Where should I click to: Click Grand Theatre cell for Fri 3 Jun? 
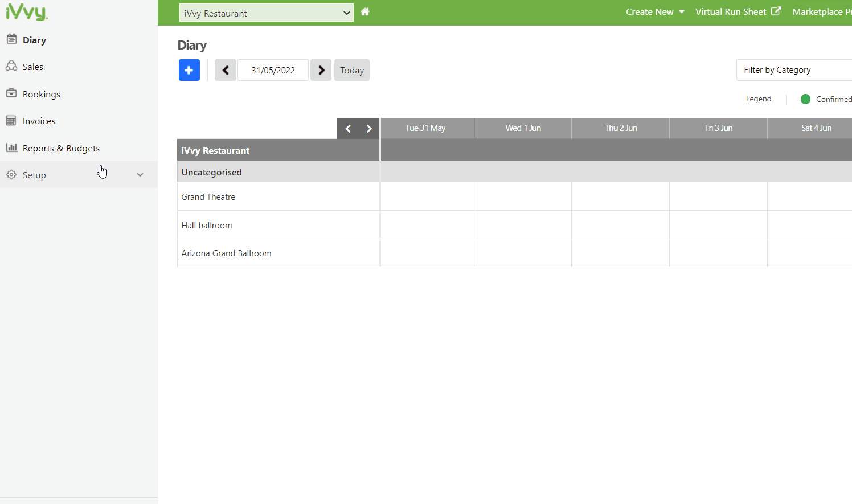[x=719, y=196]
